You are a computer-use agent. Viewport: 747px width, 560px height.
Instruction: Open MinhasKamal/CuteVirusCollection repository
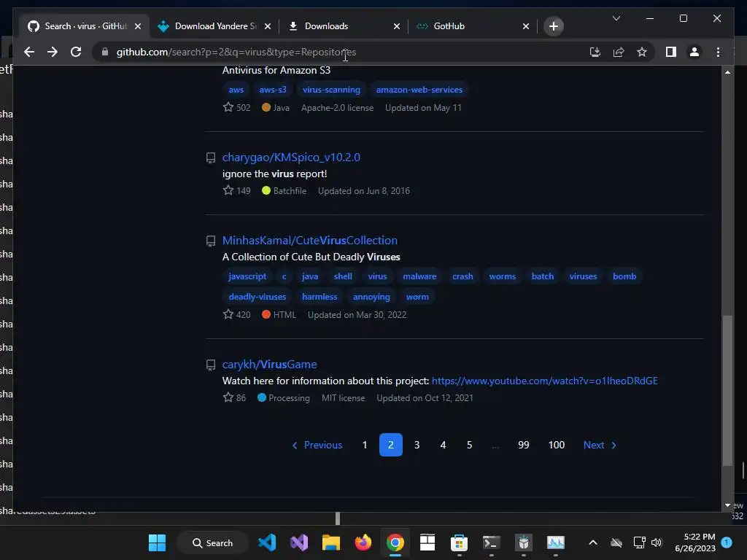point(309,241)
